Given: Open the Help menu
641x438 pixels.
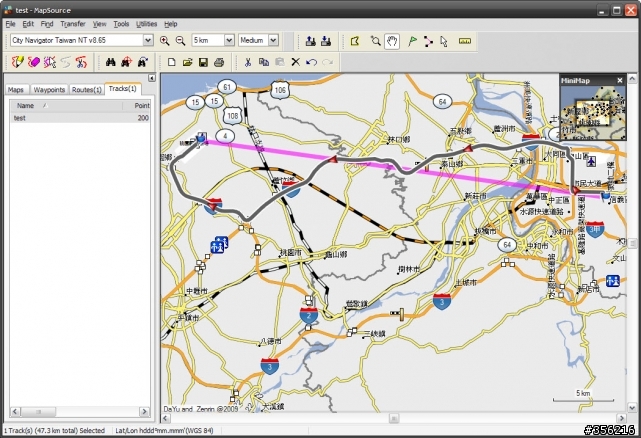Looking at the screenshot, I should [170, 24].
